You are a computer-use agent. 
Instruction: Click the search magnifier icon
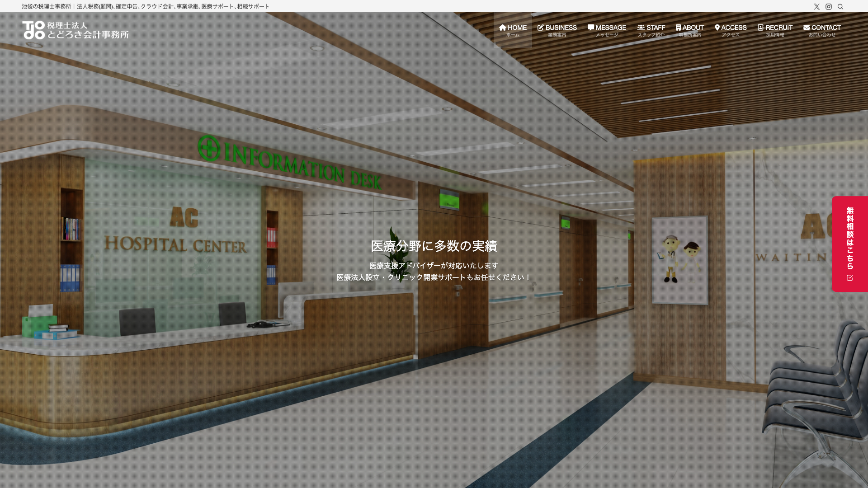coord(840,7)
